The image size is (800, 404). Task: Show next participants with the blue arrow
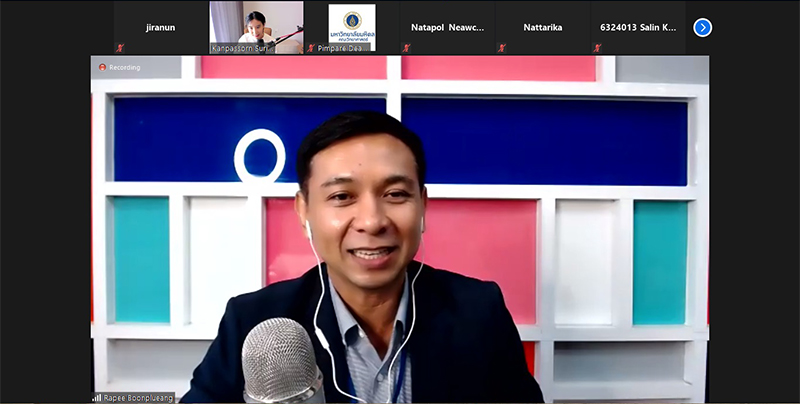[x=703, y=27]
